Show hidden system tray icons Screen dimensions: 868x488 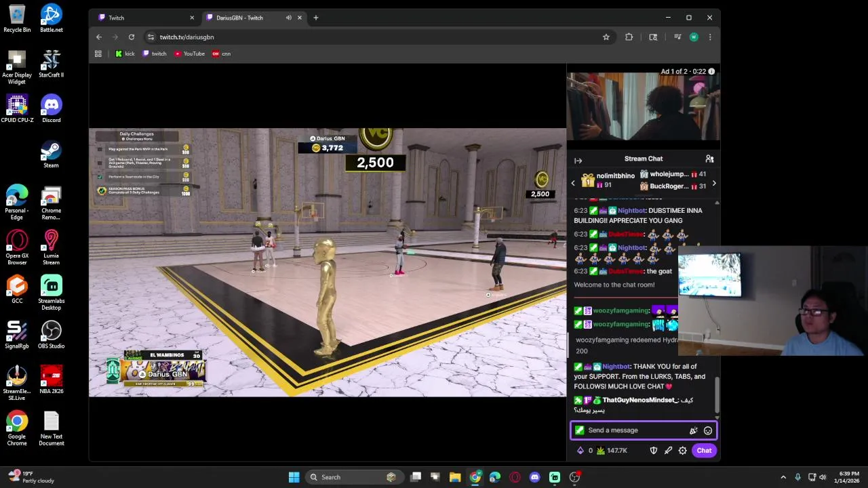(x=783, y=477)
